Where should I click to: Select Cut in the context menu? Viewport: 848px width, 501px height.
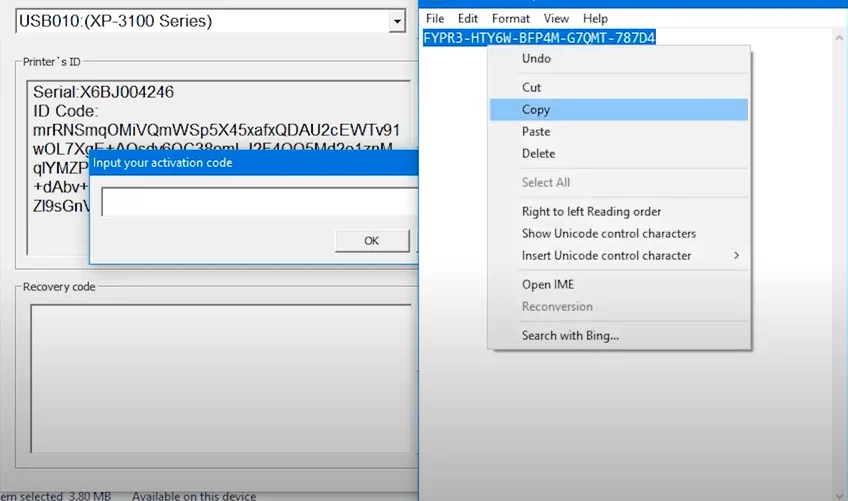coord(531,88)
